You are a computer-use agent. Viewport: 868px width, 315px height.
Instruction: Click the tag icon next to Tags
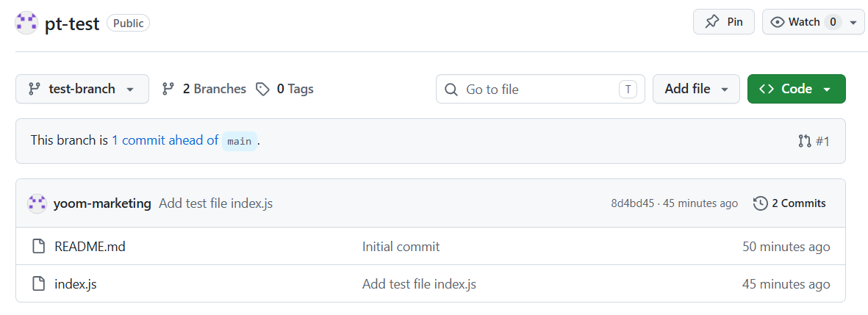[262, 89]
